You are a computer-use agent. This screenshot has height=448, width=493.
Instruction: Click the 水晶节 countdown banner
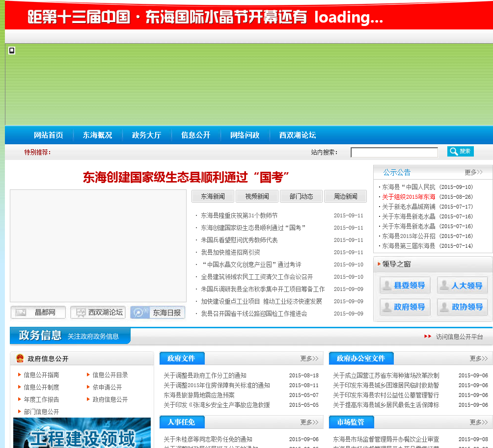[x=248, y=16]
